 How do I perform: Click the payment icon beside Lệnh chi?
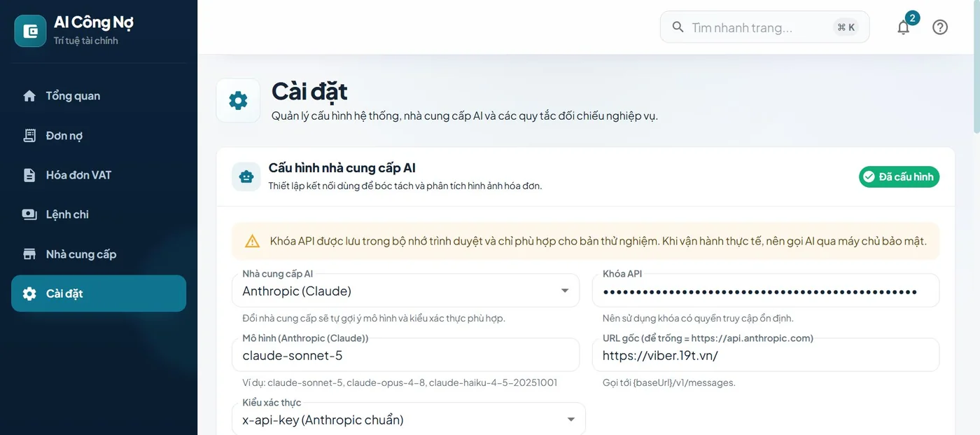point(29,214)
